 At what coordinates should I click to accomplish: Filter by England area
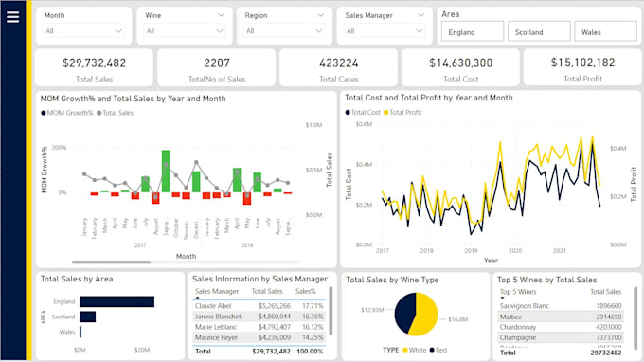(473, 31)
